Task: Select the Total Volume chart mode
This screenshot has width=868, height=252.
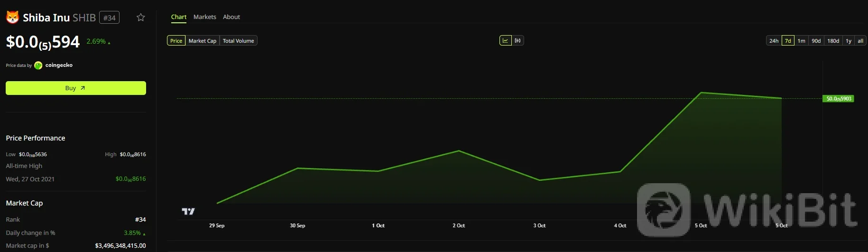Action: (239, 41)
